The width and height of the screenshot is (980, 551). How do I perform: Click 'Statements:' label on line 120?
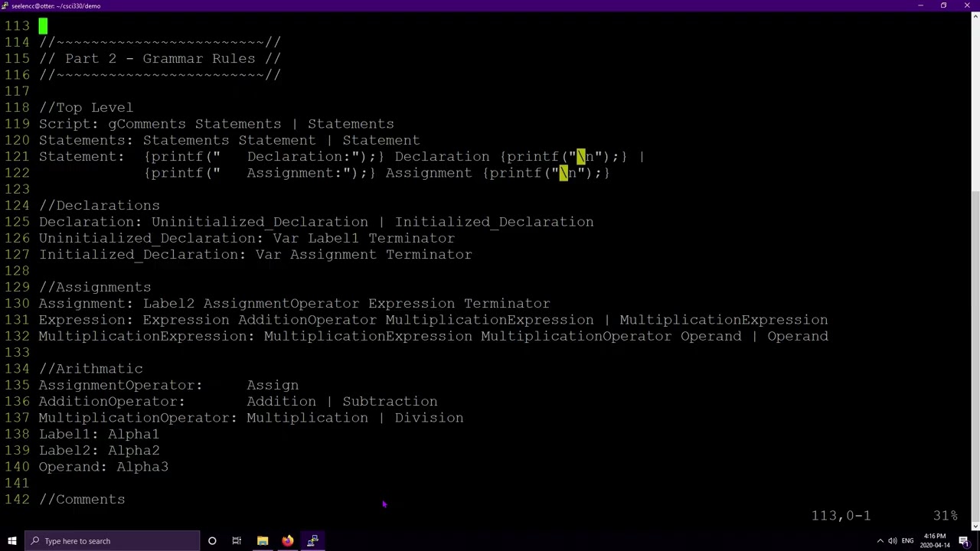coord(86,140)
